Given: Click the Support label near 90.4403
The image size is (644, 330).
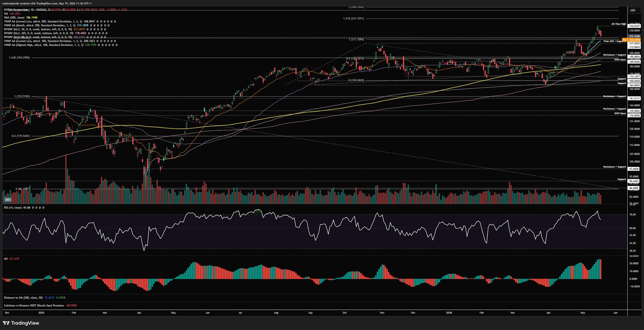Looking at the screenshot, I should [x=621, y=179].
